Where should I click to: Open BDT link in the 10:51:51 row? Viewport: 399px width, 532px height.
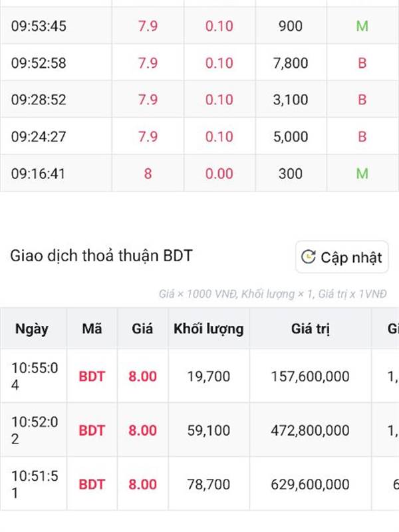click(92, 484)
